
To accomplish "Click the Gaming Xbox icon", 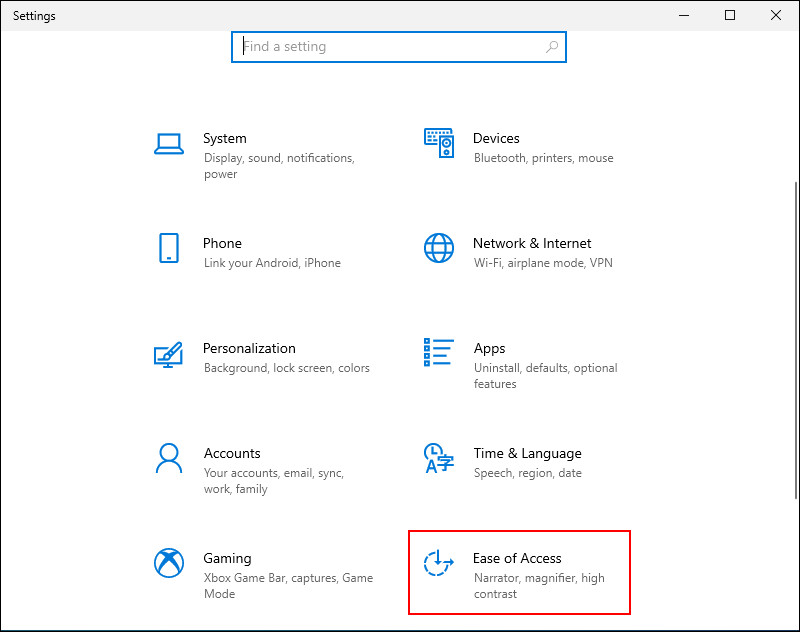I will (168, 563).
